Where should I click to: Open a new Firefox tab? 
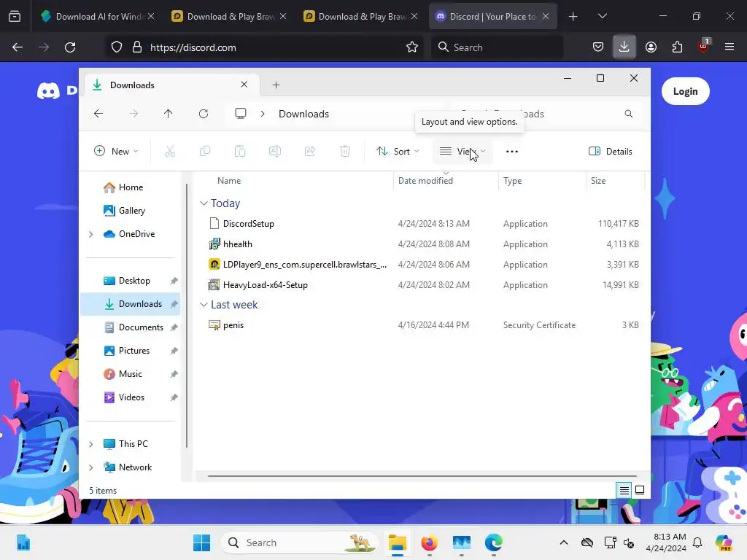(x=573, y=16)
